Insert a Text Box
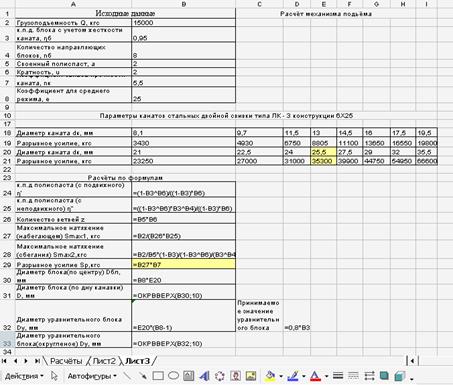The image size is (453, 385). pos(188,376)
